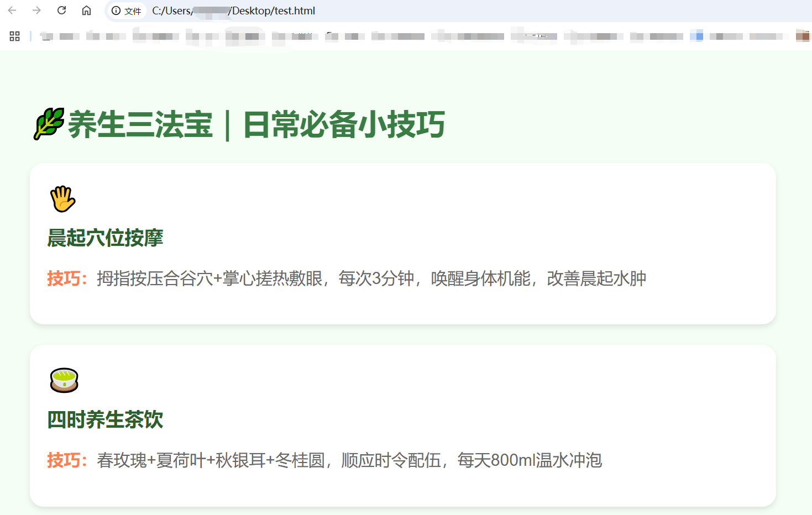Image resolution: width=812 pixels, height=515 pixels.
Task: Click the text 春玫瑰+夏荷叶+秋银耳+冬桂圆
Action: click(211, 460)
